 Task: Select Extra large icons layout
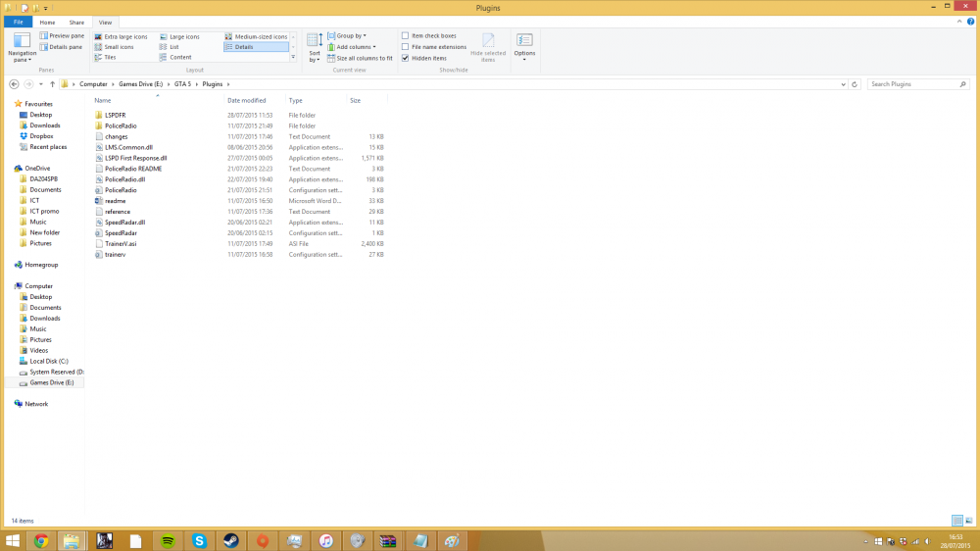click(122, 37)
